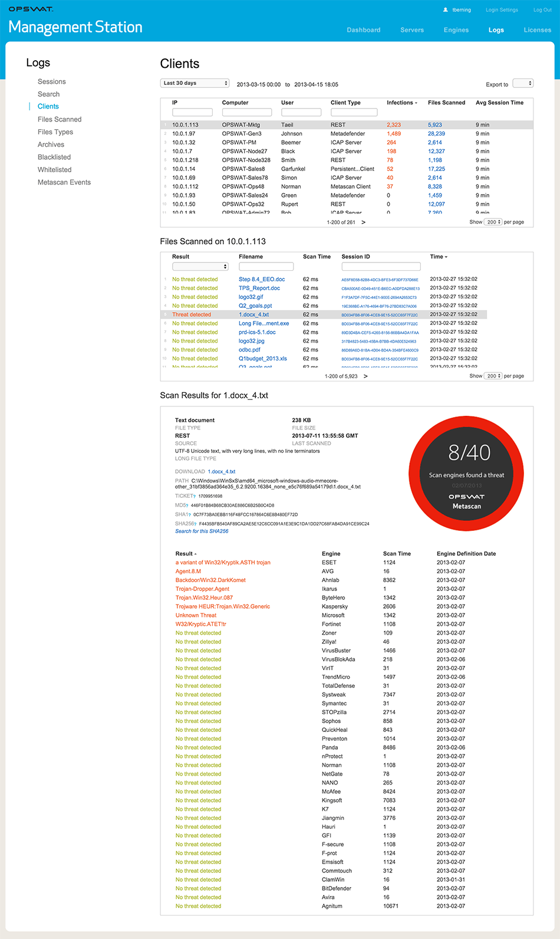The image size is (560, 939).
Task: Open the Engines tab
Action: coord(456,30)
